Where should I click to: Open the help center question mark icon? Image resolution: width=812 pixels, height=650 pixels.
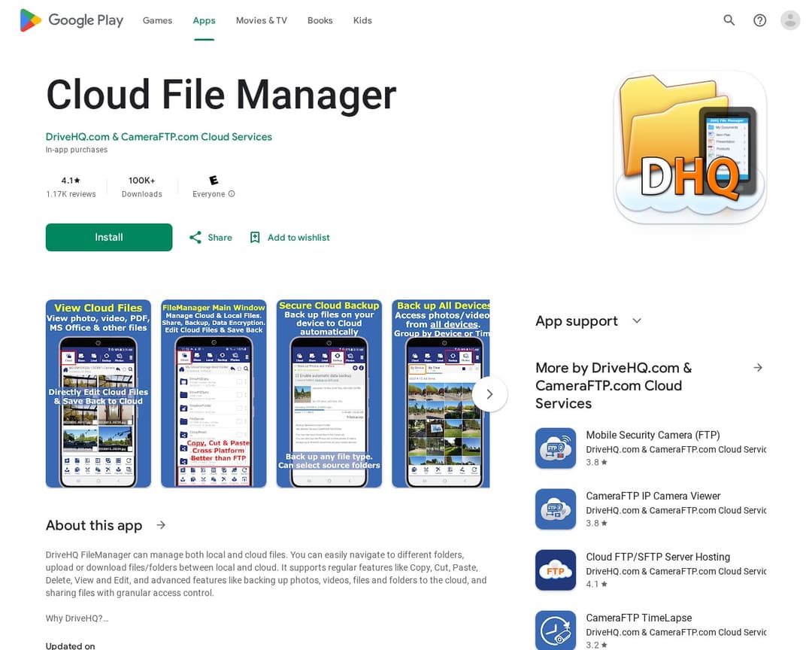coord(759,20)
